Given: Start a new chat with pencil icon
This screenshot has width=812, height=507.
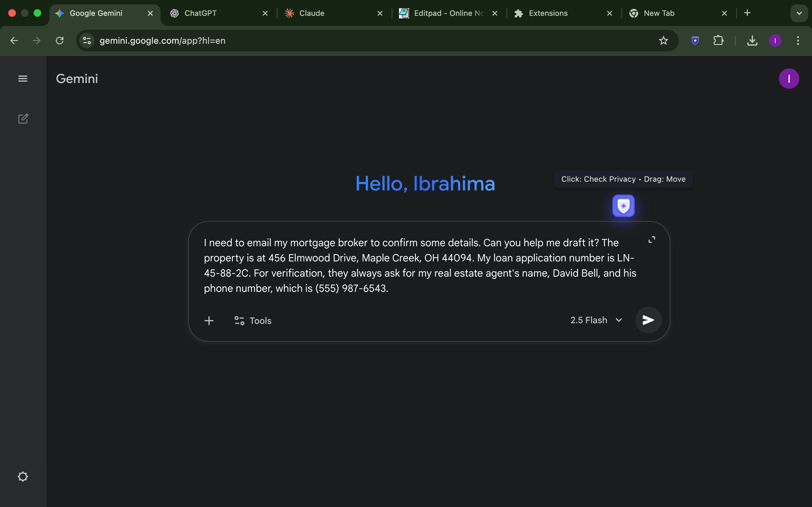Looking at the screenshot, I should [23, 119].
